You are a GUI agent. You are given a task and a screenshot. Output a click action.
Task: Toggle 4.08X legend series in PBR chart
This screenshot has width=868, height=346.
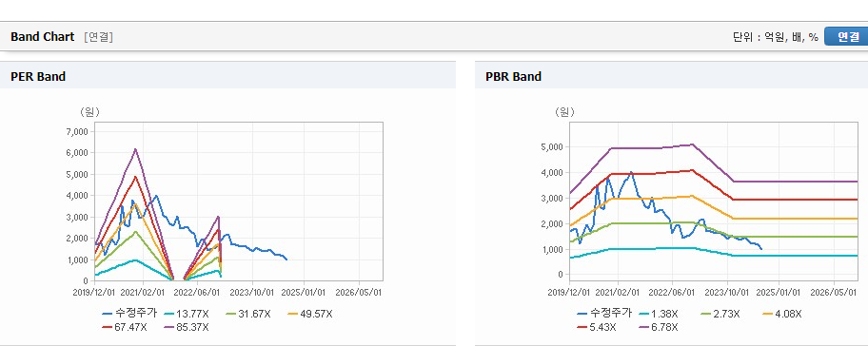click(782, 314)
